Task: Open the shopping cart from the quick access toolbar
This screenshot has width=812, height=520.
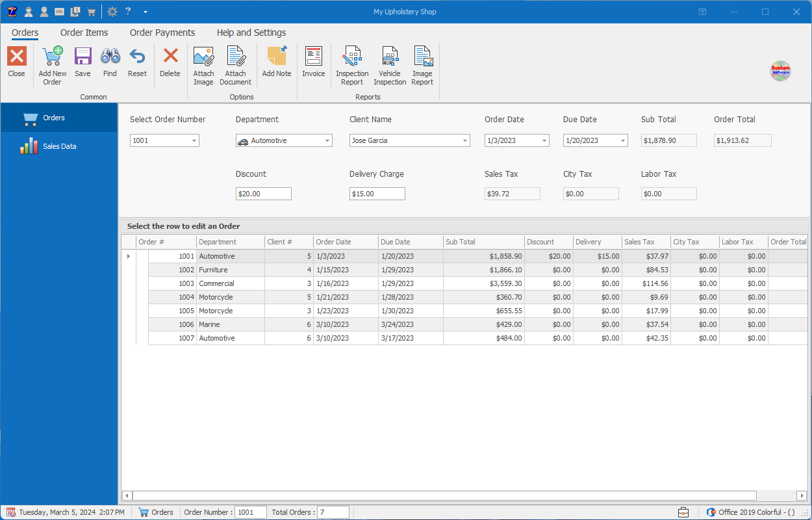Action: pos(91,11)
